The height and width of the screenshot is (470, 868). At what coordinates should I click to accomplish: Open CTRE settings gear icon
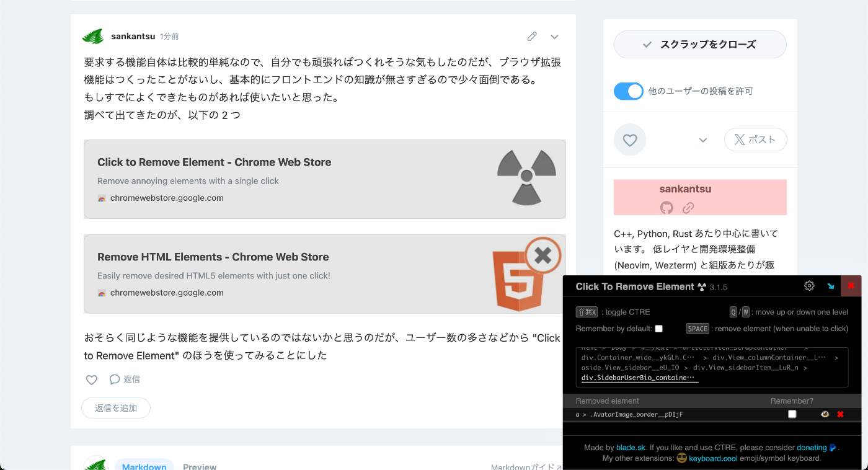(x=809, y=286)
